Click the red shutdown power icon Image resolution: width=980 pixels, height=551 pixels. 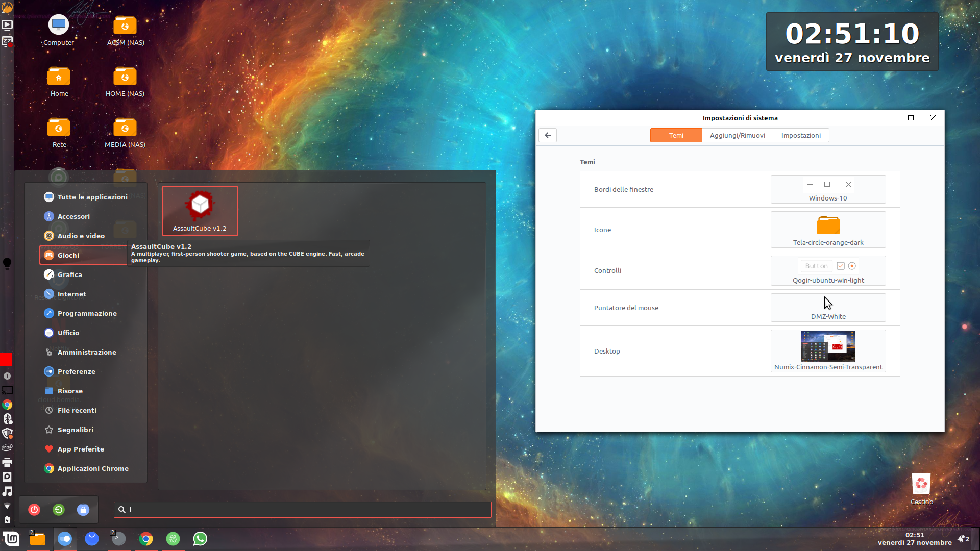pyautogui.click(x=34, y=510)
